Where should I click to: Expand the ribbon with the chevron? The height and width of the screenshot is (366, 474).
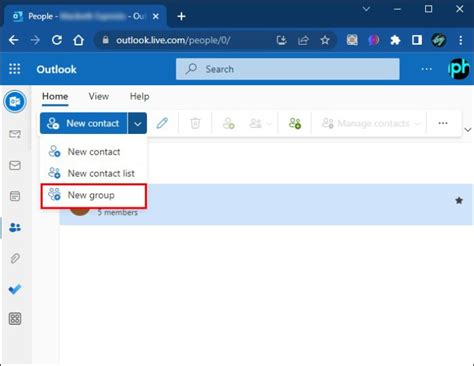[x=468, y=130]
